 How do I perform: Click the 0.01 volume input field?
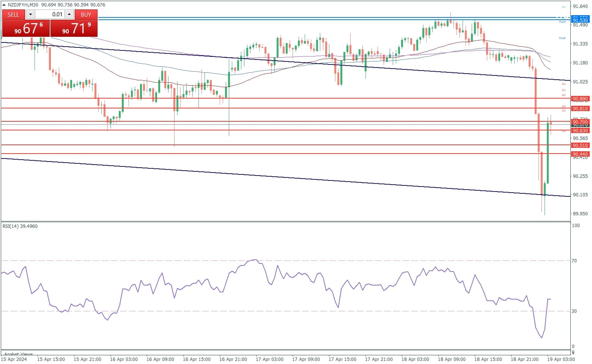click(50, 14)
